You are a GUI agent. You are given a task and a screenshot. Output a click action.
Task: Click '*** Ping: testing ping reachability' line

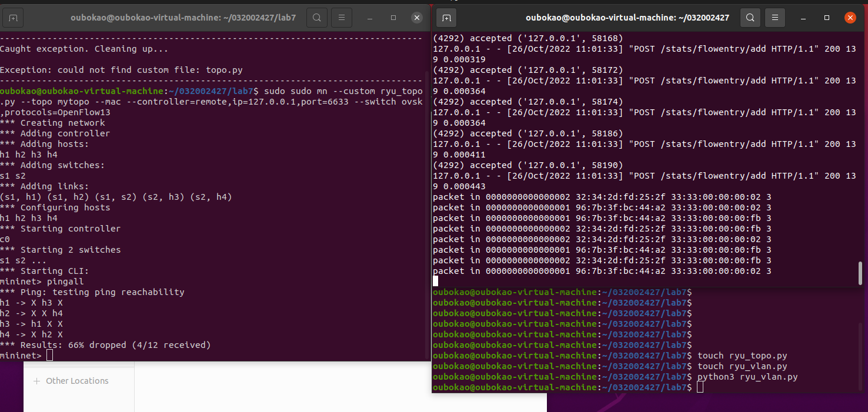[x=92, y=292]
